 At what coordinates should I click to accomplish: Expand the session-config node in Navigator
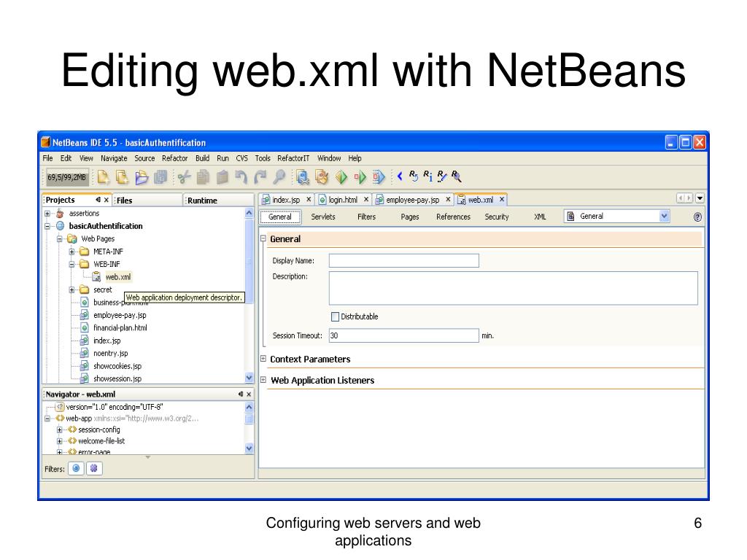pyautogui.click(x=60, y=429)
